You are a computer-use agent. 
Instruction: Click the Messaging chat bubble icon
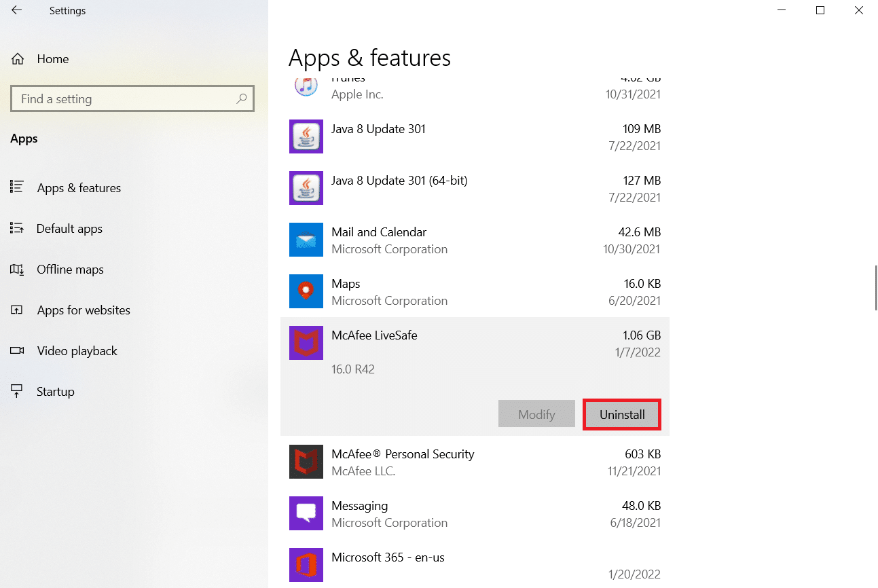306,513
